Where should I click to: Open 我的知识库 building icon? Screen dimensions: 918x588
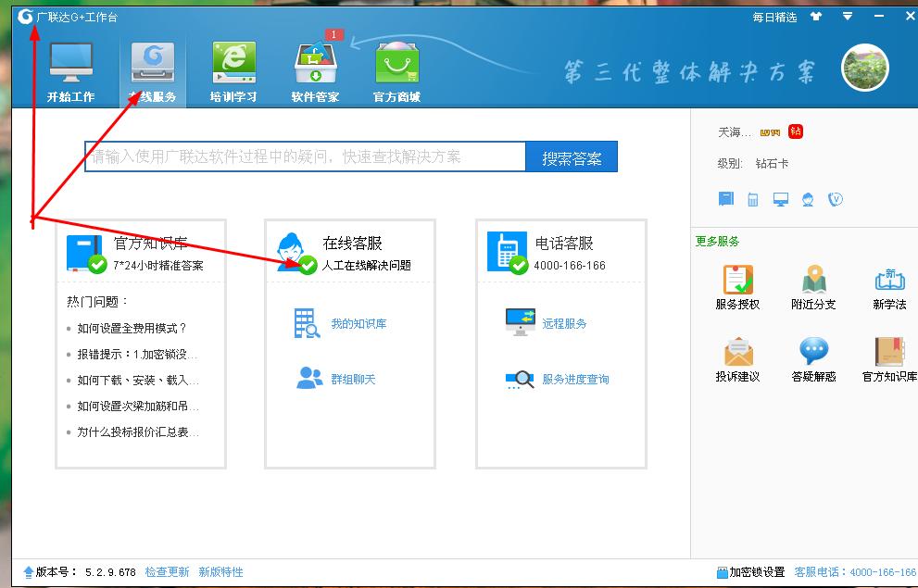click(x=307, y=323)
